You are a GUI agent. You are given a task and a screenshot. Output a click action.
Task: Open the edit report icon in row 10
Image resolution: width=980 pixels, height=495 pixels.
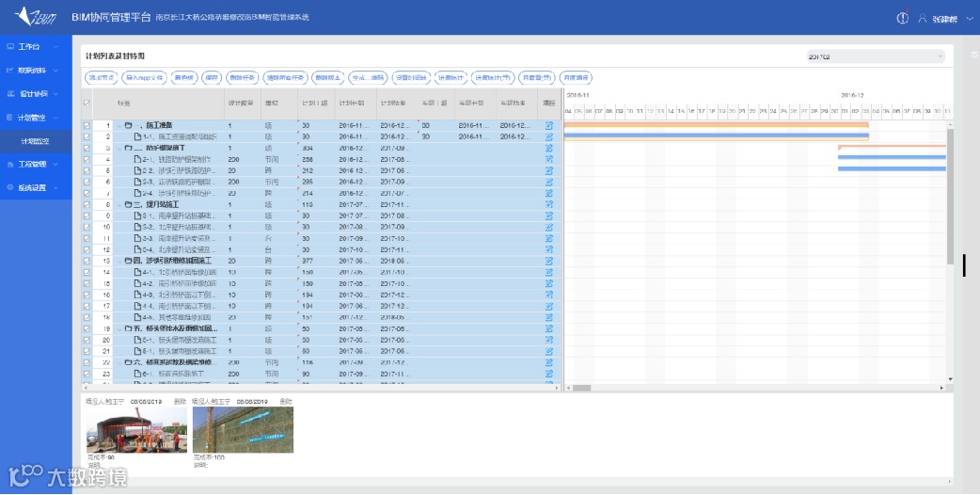548,227
